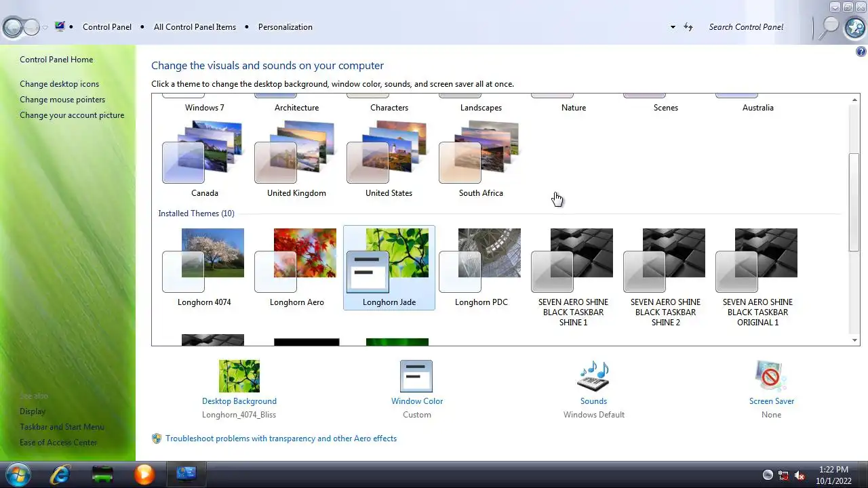Click All Control Panel Items breadcrumb
The width and height of the screenshot is (868, 488).
(195, 27)
